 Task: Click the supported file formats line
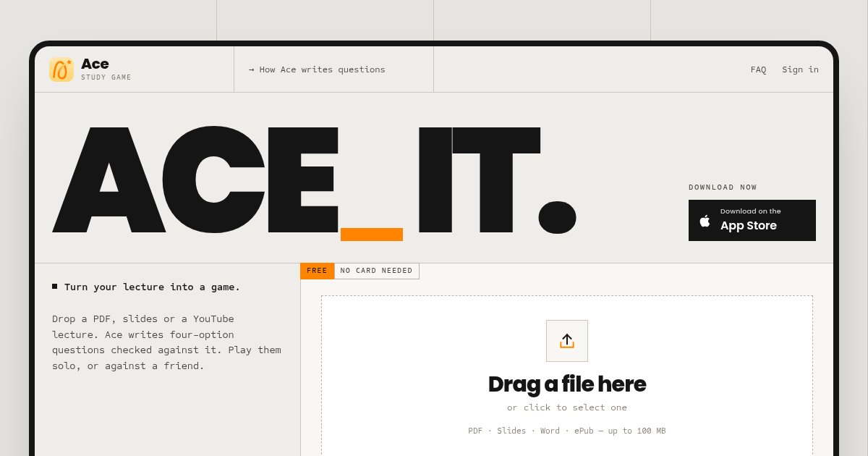567,431
